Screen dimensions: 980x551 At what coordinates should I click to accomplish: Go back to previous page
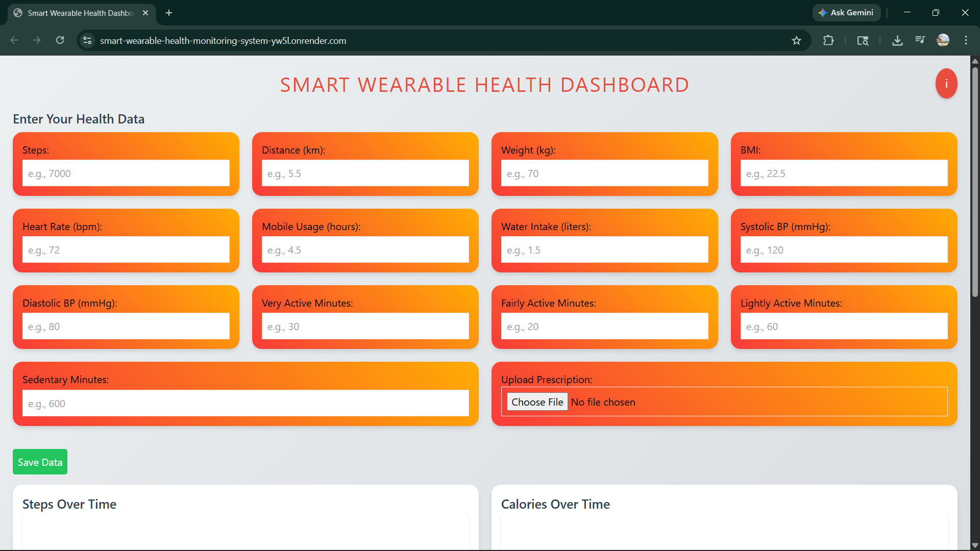coord(14,40)
